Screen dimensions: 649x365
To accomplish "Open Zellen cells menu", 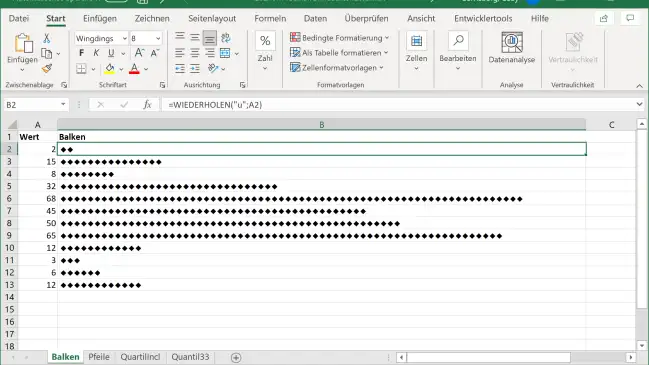I will coord(416,51).
